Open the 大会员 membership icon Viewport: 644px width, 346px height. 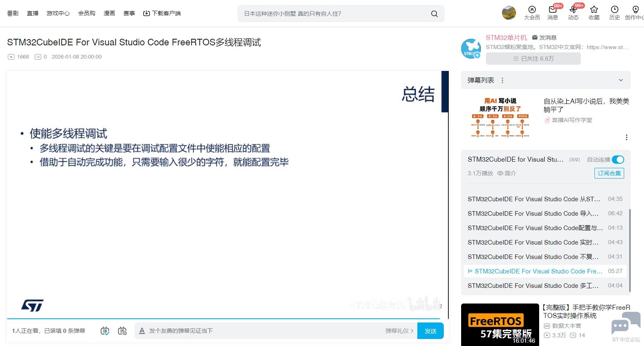point(532,10)
